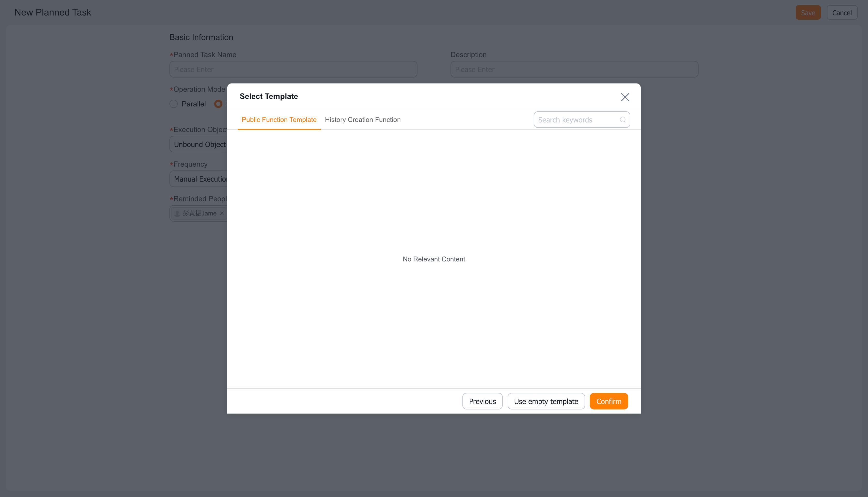Click the New Planned Task heading
Screen dimensions: 868x497
(52, 12)
